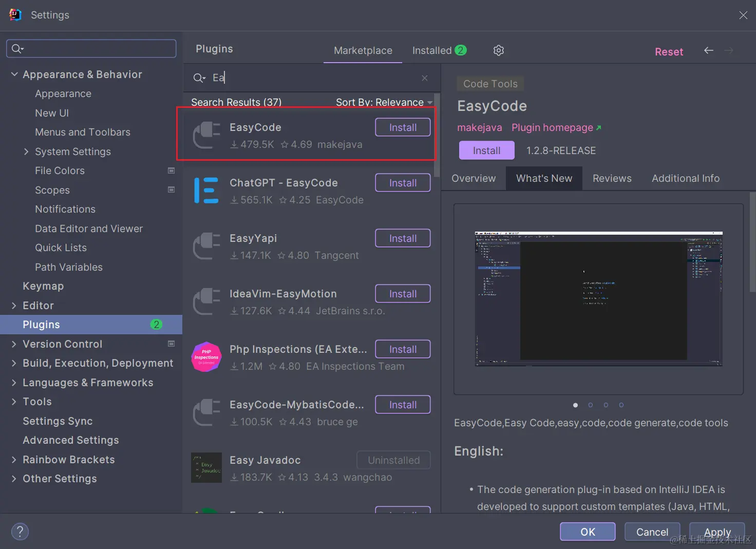Image resolution: width=756 pixels, height=549 pixels.
Task: Click the Code Tools tag
Action: pyautogui.click(x=490, y=84)
